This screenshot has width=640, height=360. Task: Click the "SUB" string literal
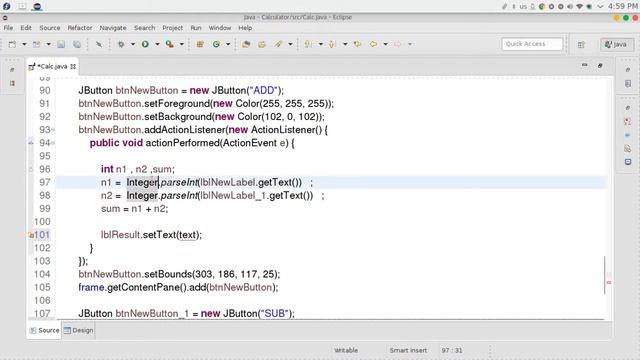[x=275, y=313]
